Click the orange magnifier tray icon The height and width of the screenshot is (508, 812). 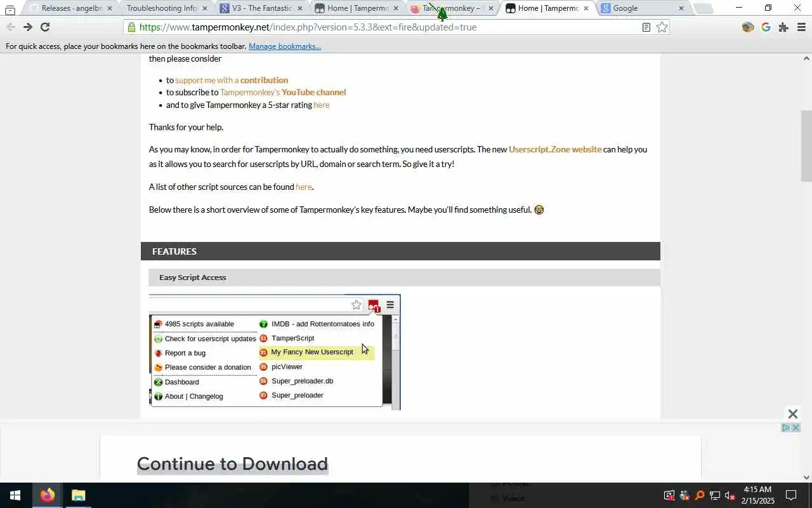point(700,496)
